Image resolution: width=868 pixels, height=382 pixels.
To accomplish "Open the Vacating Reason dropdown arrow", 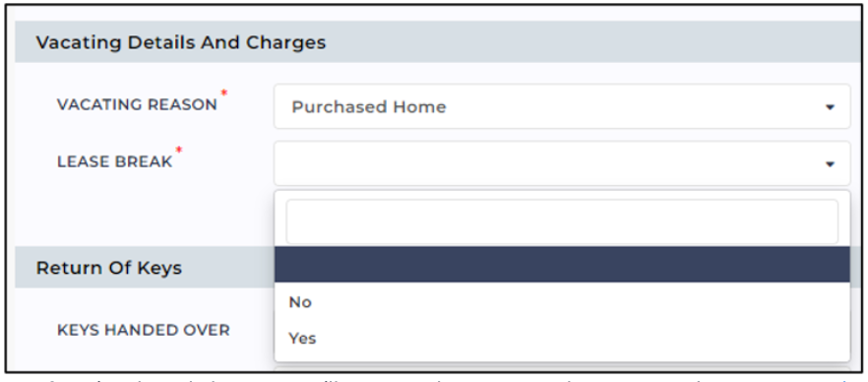I will 830,107.
